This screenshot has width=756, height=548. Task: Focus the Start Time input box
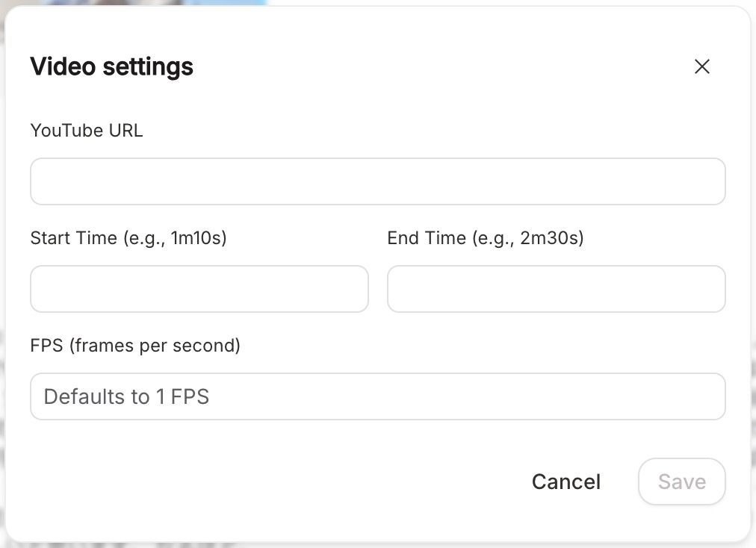coord(199,289)
